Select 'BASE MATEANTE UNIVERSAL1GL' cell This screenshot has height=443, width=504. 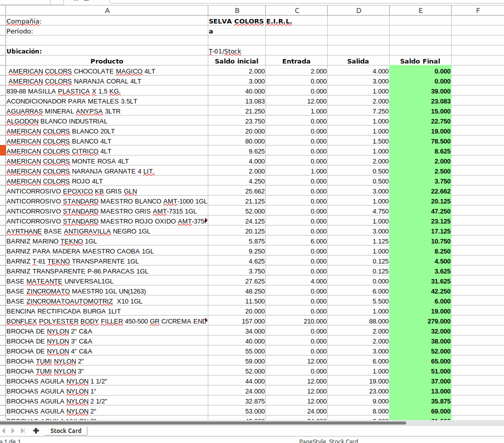pyautogui.click(x=107, y=281)
